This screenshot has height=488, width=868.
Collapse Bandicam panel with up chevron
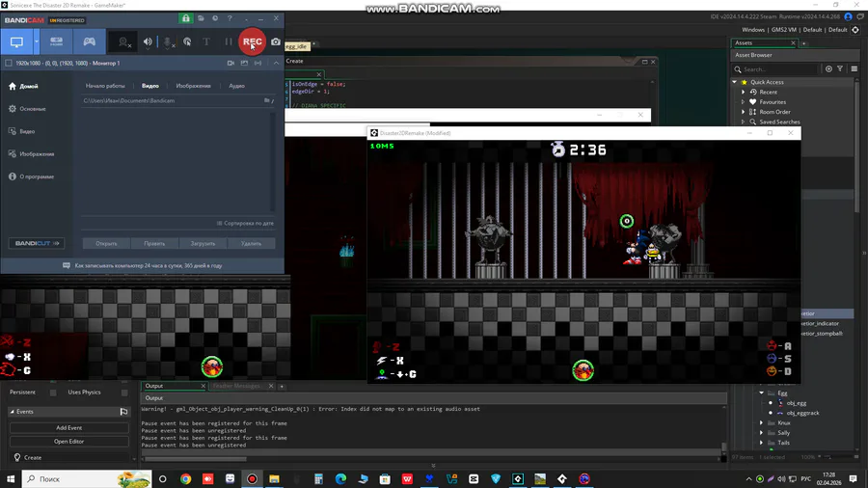pos(276,63)
